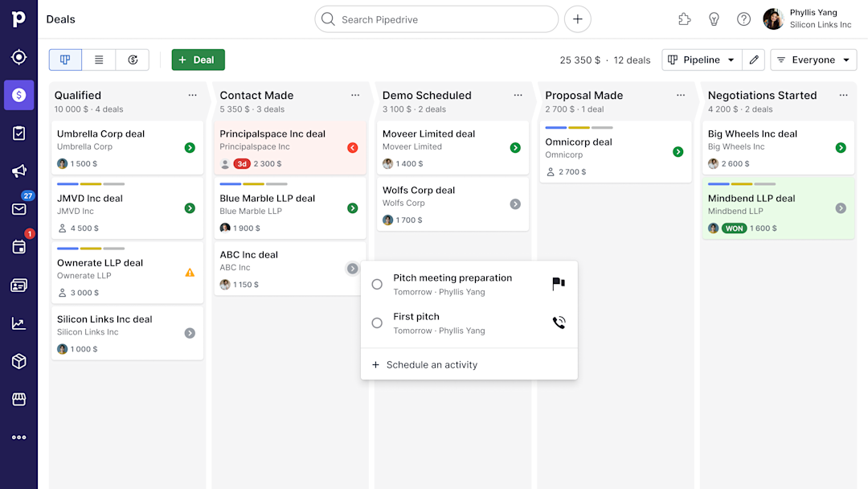This screenshot has width=868, height=489.
Task: Mark First pitch activity as complete
Action: (x=376, y=323)
